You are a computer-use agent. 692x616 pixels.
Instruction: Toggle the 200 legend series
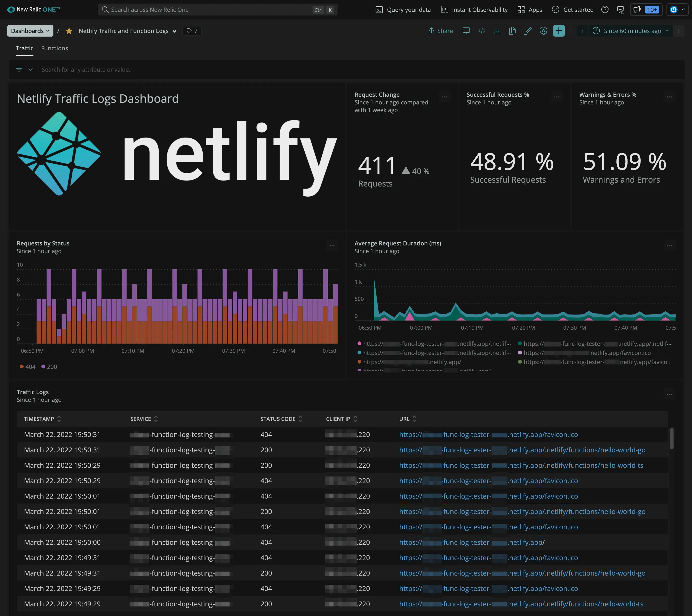(49, 366)
